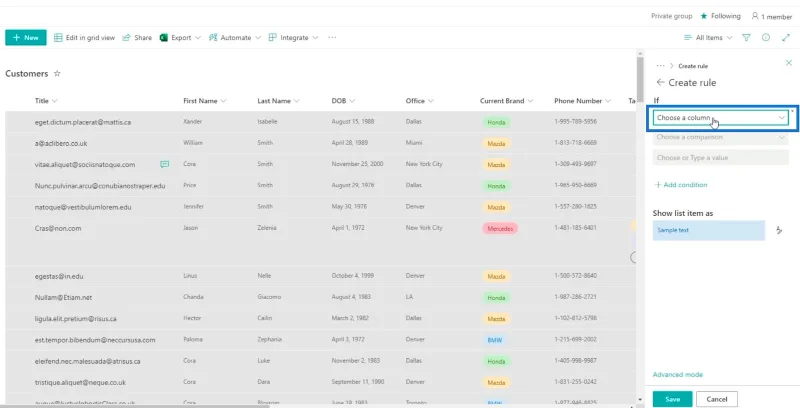
Task: Open the Automate menu
Action: click(235, 38)
